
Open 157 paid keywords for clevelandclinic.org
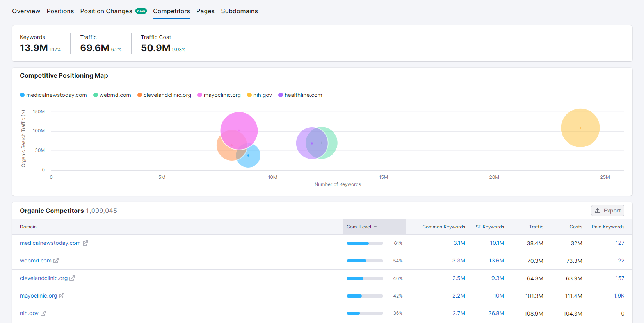click(620, 278)
